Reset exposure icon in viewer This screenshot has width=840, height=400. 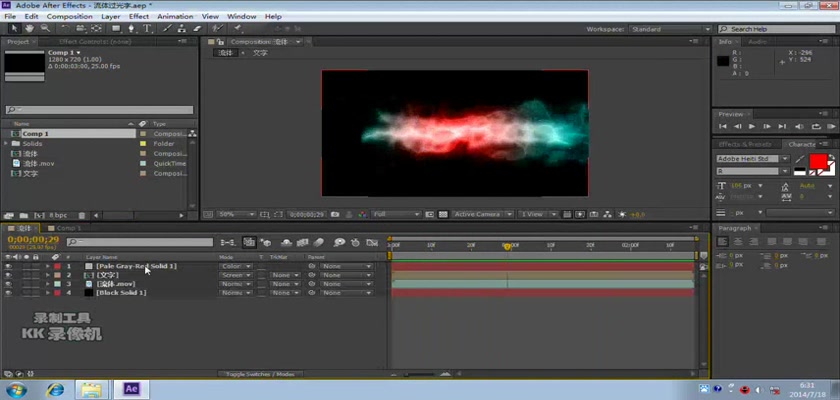pos(622,214)
